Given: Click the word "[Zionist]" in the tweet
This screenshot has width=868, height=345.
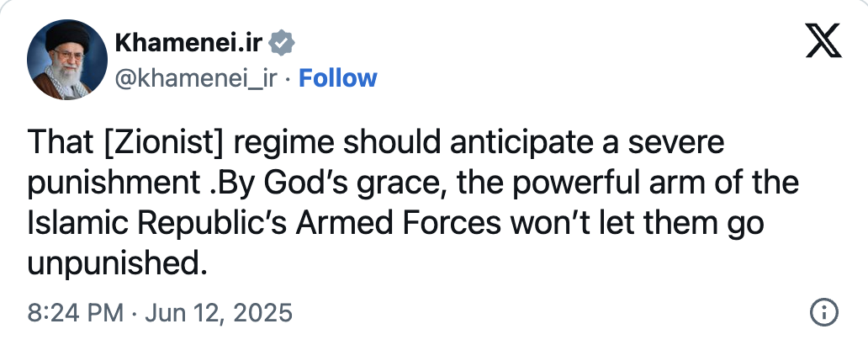Looking at the screenshot, I should click(165, 144).
